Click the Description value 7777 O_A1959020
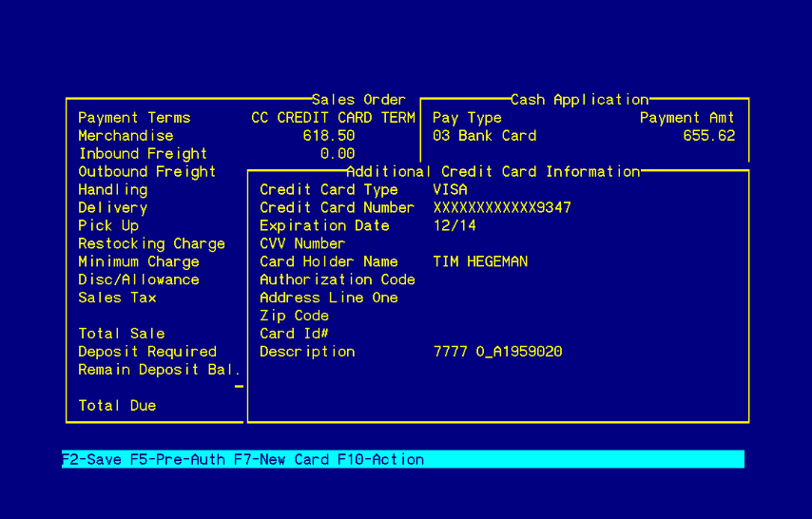The image size is (812, 519). (497, 352)
